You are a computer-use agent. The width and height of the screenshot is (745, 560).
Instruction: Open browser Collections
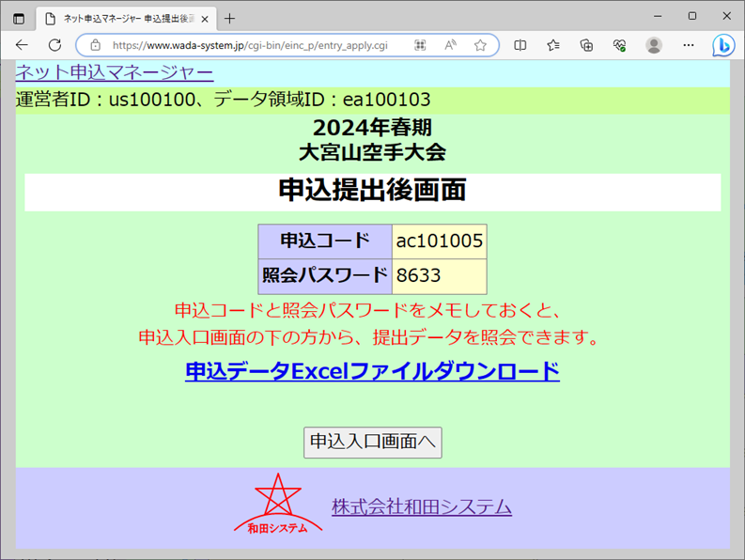pyautogui.click(x=586, y=45)
